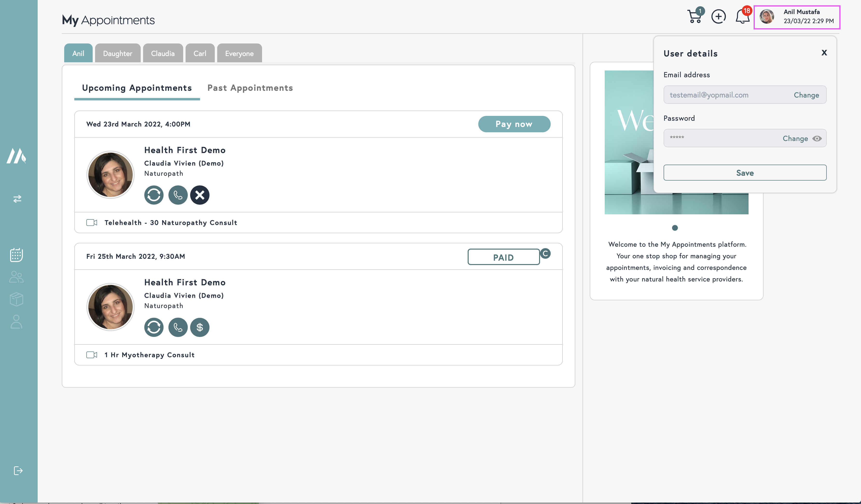Open the shopping cart icon
The image size is (861, 504).
point(694,16)
